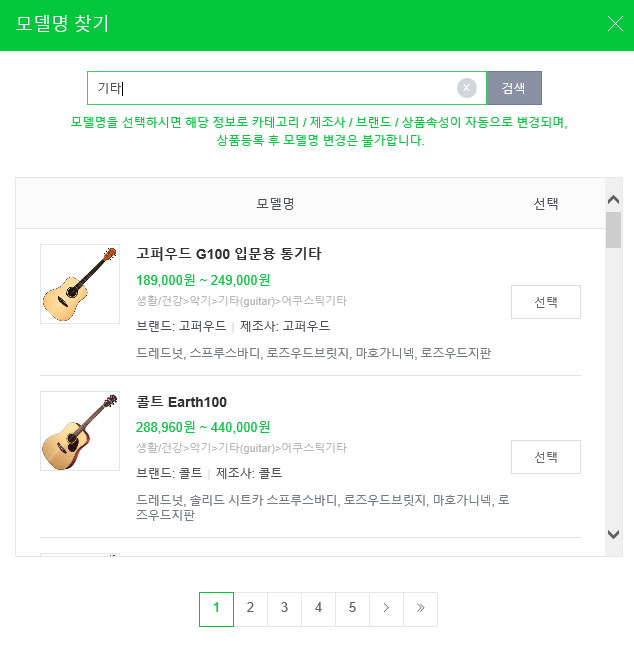Click the 콜트 Earth100 product title
Viewport: 634px width, 648px height.
click(x=182, y=402)
